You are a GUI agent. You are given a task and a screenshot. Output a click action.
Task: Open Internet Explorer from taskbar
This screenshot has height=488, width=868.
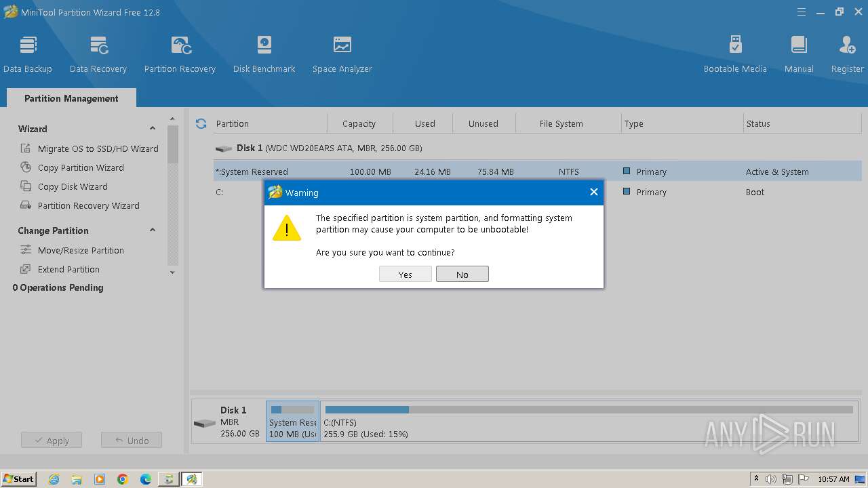pyautogui.click(x=54, y=479)
